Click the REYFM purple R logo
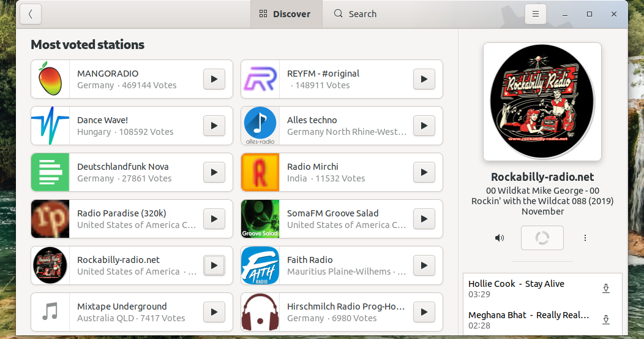644x339 pixels. click(260, 79)
